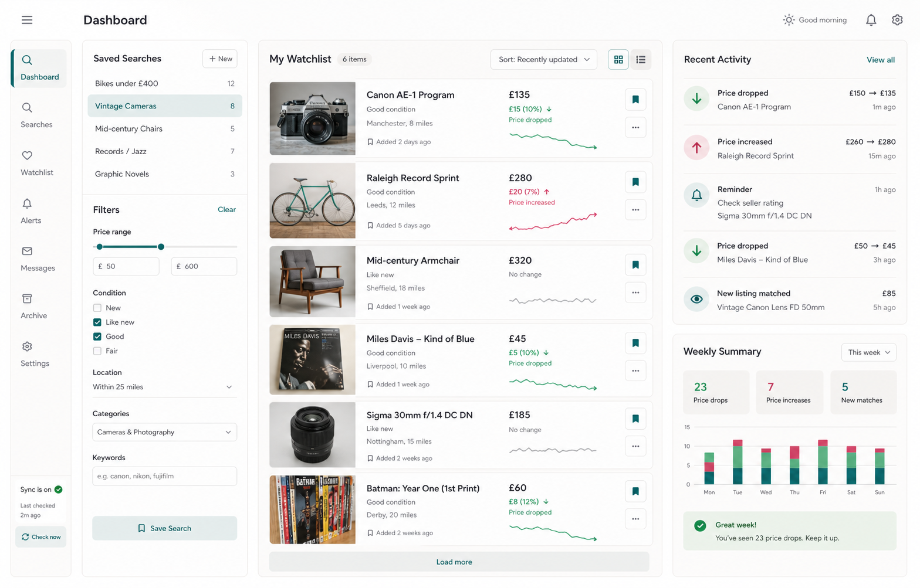This screenshot has width=920, height=588.
Task: Uncheck the Good condition checkbox
Action: [x=97, y=337]
